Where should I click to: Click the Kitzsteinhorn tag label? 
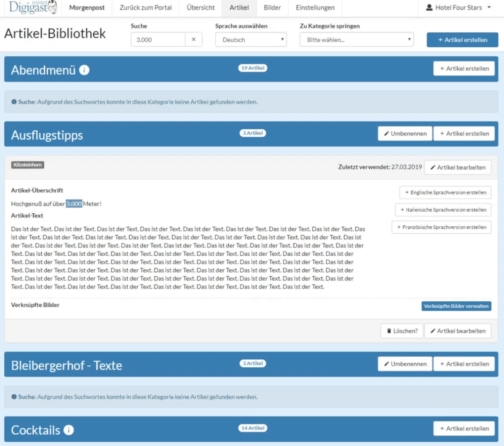[28, 165]
